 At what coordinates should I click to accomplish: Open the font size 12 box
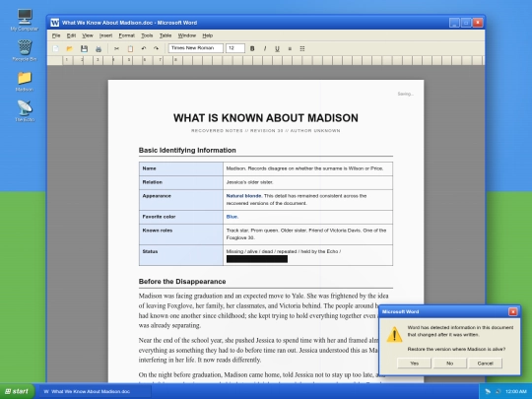235,48
